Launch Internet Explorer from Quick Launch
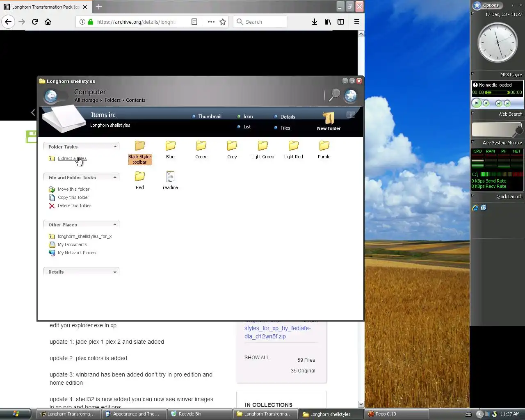The height and width of the screenshot is (420, 525). point(475,208)
